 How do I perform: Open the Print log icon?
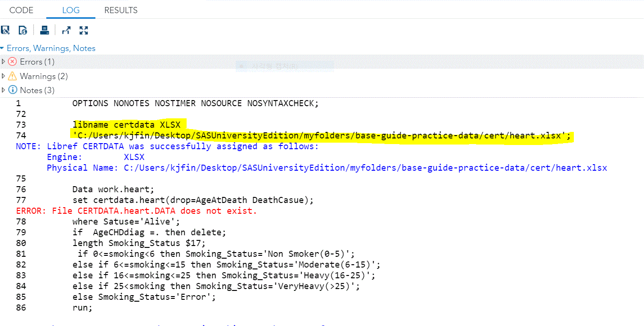[44, 30]
